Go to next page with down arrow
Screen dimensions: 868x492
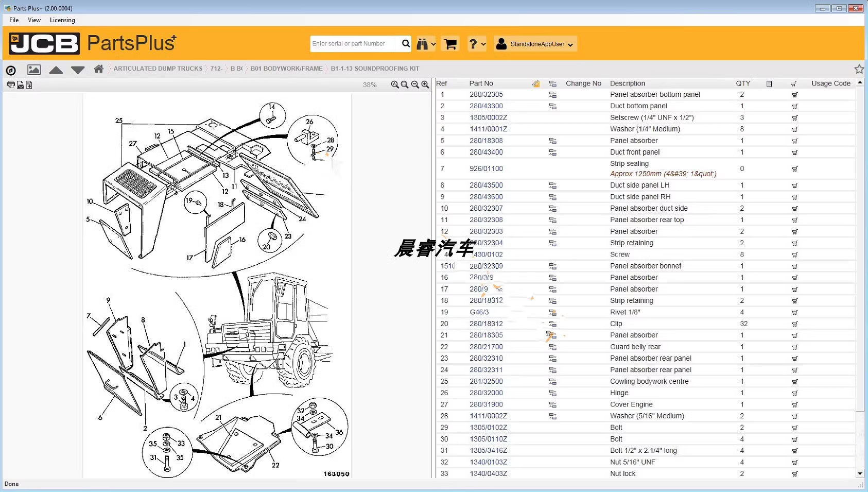click(x=78, y=70)
